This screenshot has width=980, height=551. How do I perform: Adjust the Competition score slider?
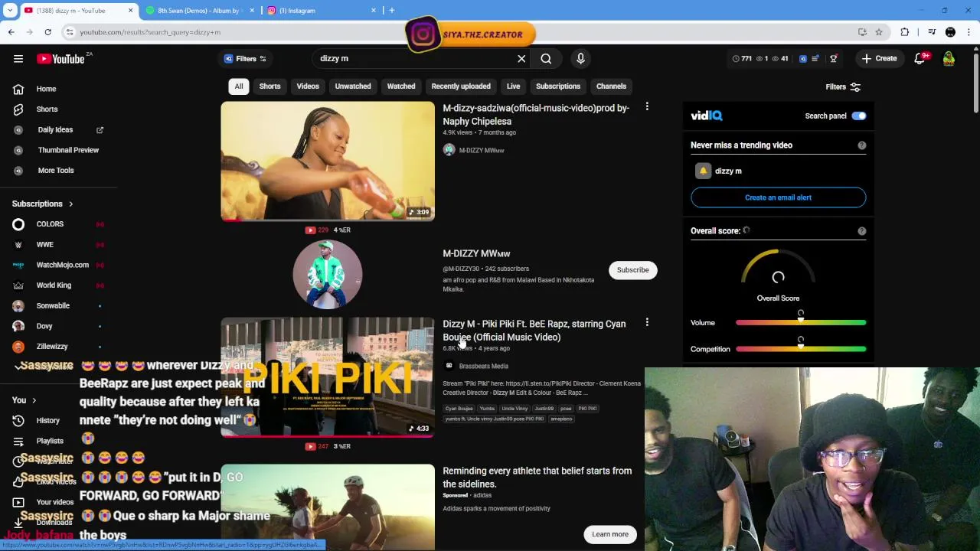click(x=801, y=348)
